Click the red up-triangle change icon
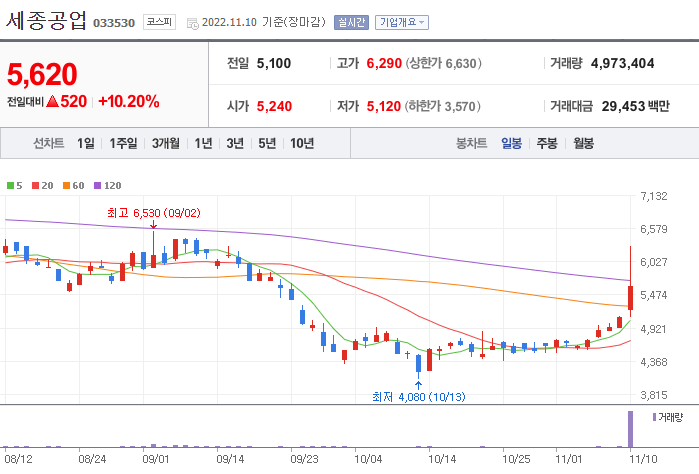 (x=53, y=102)
